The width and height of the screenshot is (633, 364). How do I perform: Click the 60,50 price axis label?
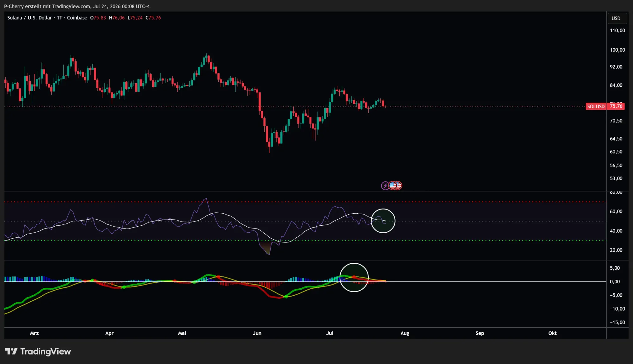616,152
